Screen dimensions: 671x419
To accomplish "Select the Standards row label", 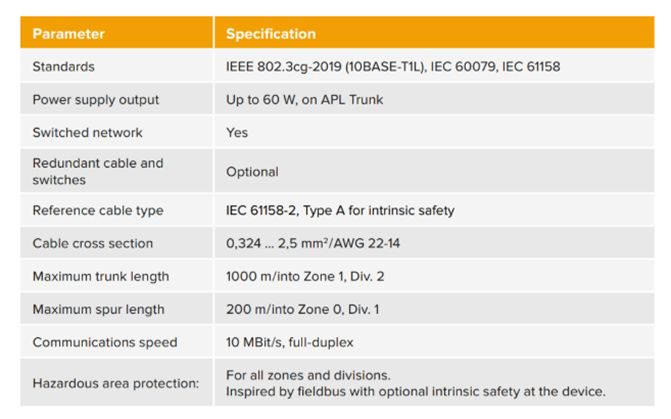I will (x=63, y=67).
